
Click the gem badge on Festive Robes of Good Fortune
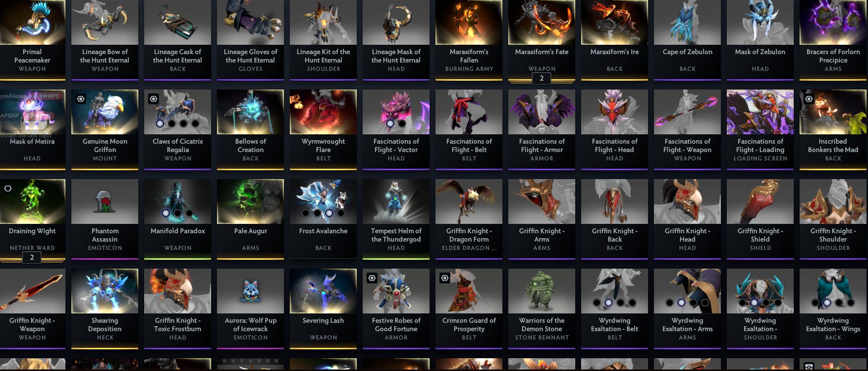(x=372, y=278)
